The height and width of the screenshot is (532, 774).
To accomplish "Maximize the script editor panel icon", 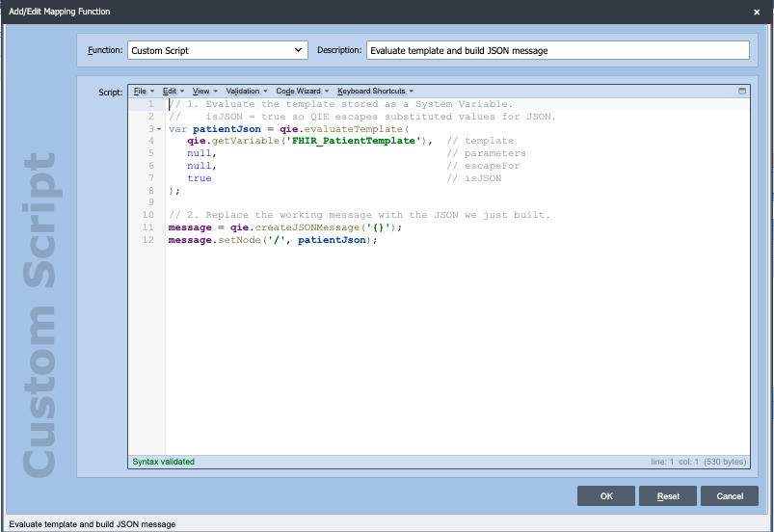I will coord(742,91).
